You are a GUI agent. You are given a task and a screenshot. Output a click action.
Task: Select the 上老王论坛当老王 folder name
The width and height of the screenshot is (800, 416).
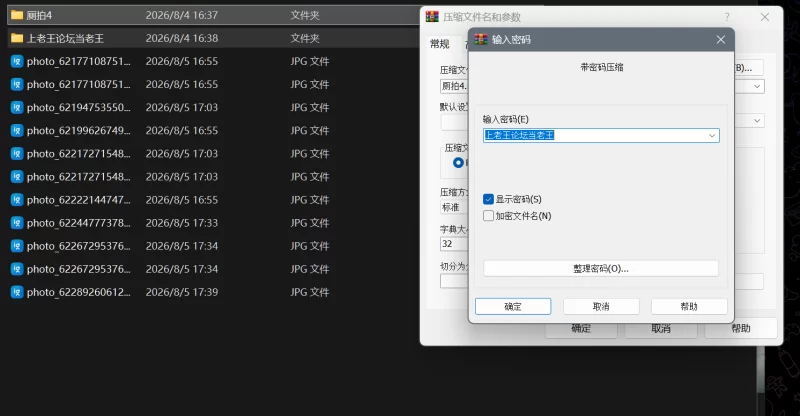coord(65,38)
